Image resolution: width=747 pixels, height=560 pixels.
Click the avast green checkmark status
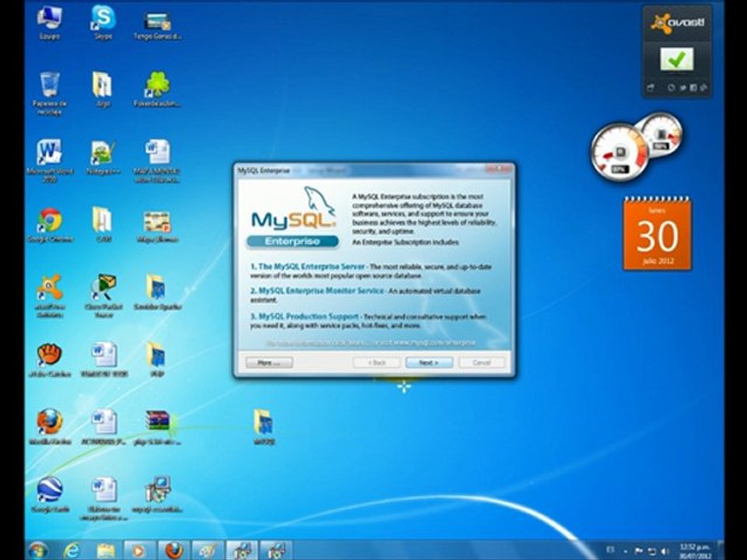(x=677, y=59)
